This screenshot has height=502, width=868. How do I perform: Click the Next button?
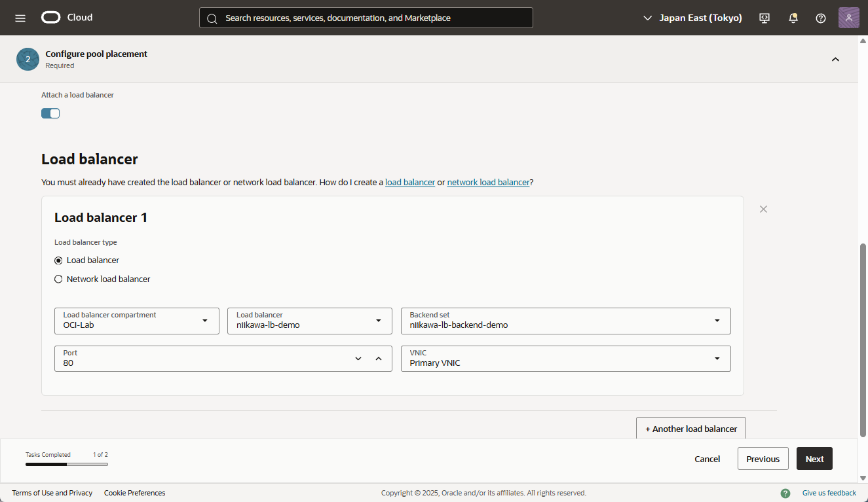(x=814, y=459)
